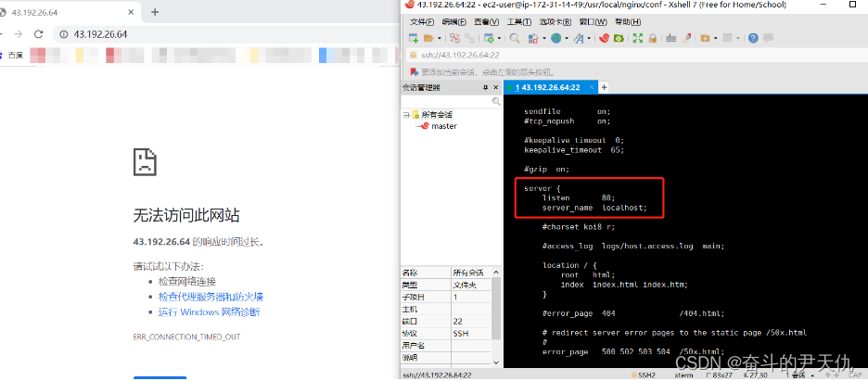Expand the folder-plus dropdown arrow
Viewport: 868px width, 381px height.
click(x=716, y=38)
